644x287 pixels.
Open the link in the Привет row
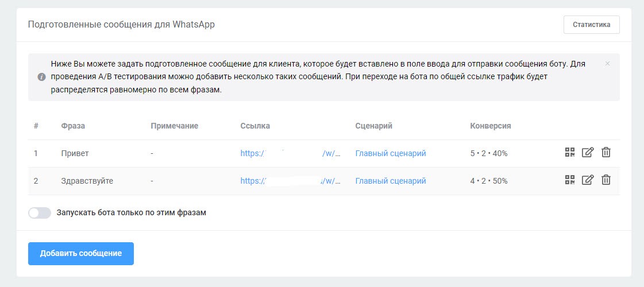click(291, 153)
